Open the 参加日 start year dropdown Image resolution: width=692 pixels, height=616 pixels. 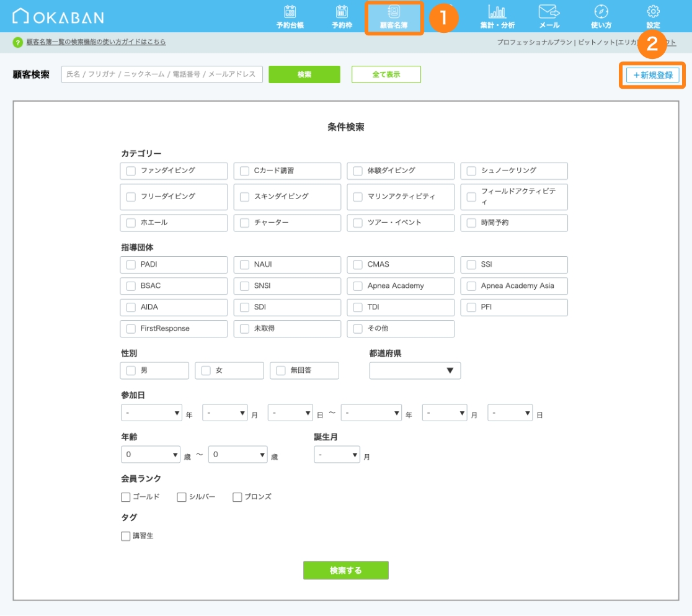click(151, 413)
